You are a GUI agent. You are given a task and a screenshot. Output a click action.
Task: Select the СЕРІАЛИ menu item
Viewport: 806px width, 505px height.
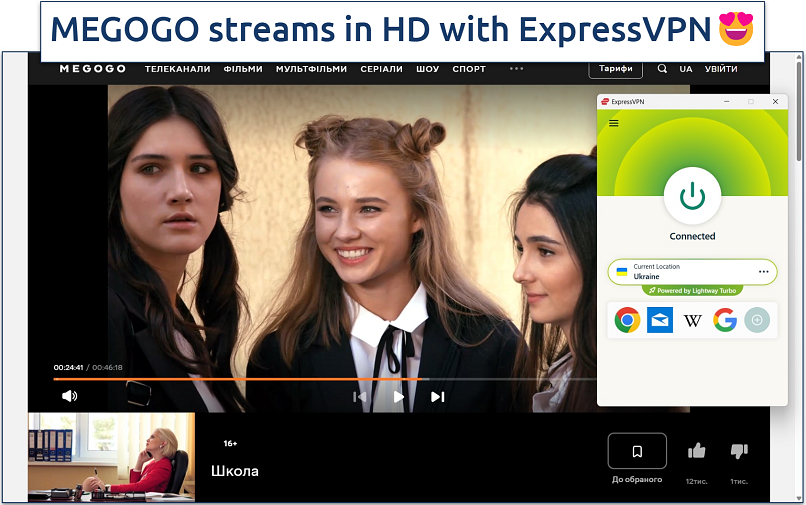point(381,69)
